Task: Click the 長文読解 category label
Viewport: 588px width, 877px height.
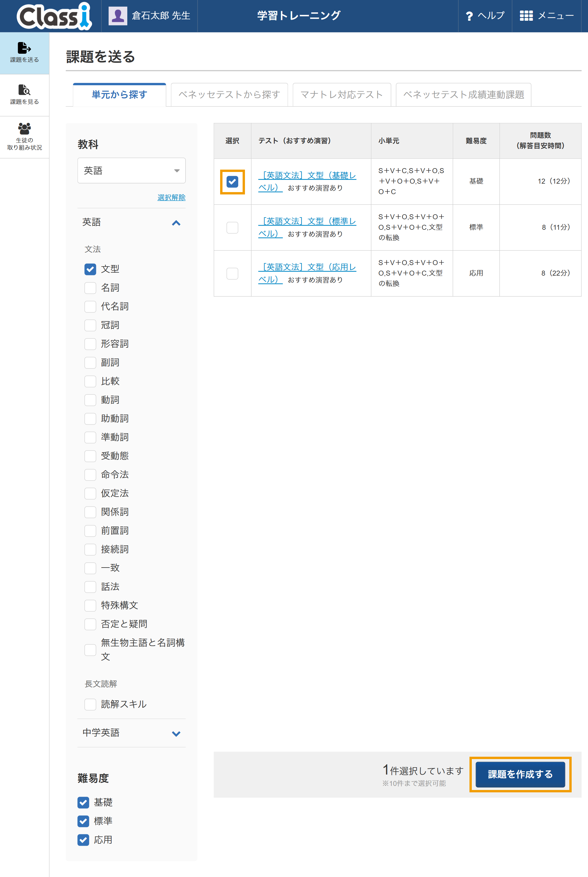Action: click(x=101, y=684)
